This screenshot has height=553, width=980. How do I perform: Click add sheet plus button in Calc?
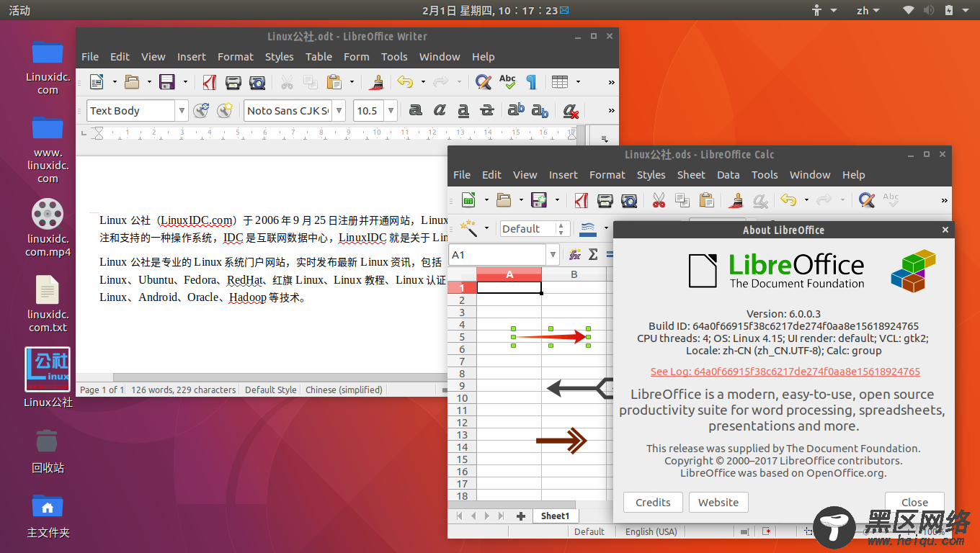point(521,516)
